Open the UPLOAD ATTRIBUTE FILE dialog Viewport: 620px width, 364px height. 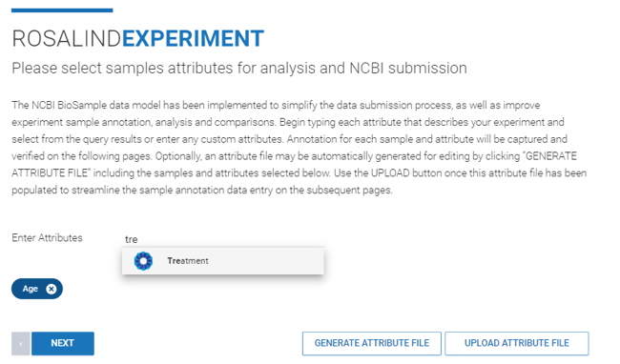(516, 343)
